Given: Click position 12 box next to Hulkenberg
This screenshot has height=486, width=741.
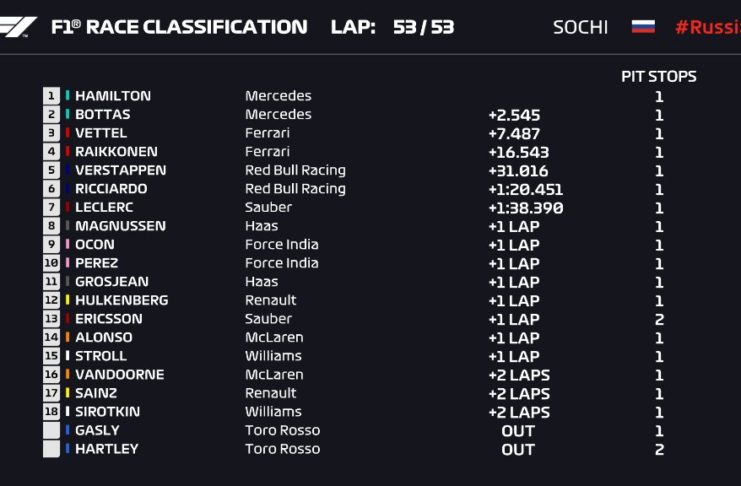Looking at the screenshot, I should click(51, 300).
